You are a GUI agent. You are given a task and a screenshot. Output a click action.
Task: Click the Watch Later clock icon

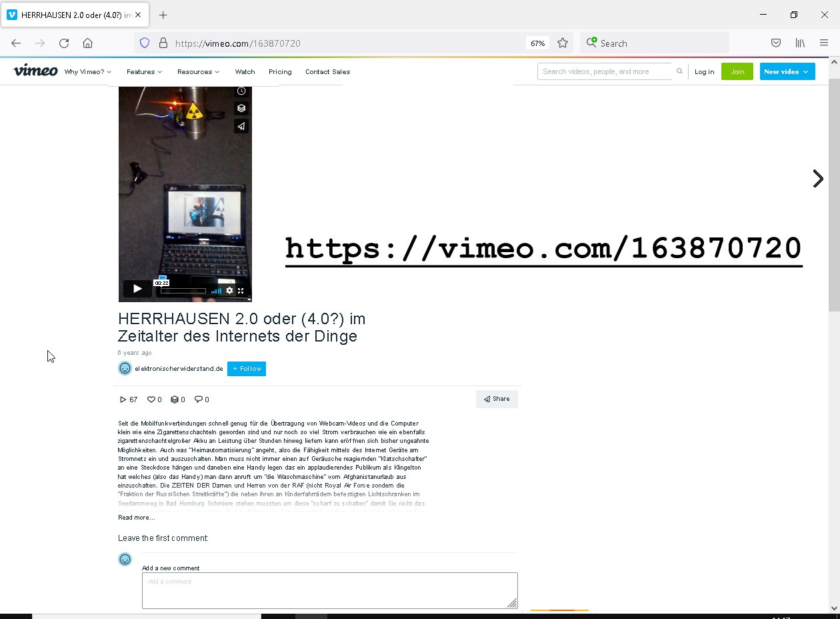click(x=241, y=91)
